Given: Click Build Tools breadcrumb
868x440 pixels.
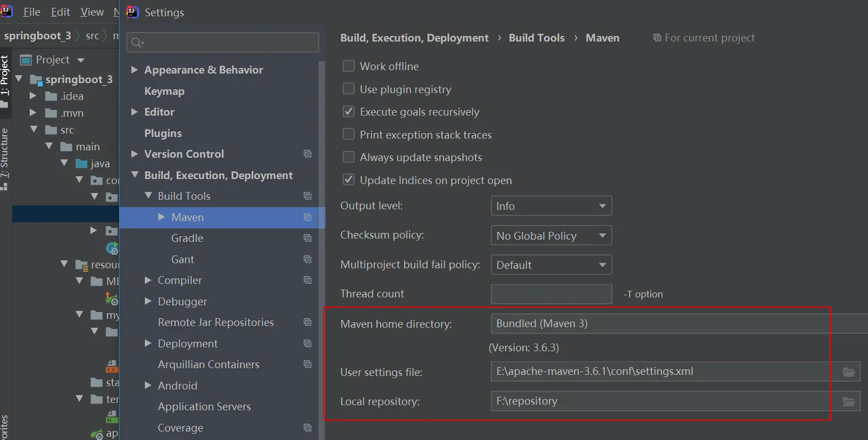Looking at the screenshot, I should coord(537,38).
